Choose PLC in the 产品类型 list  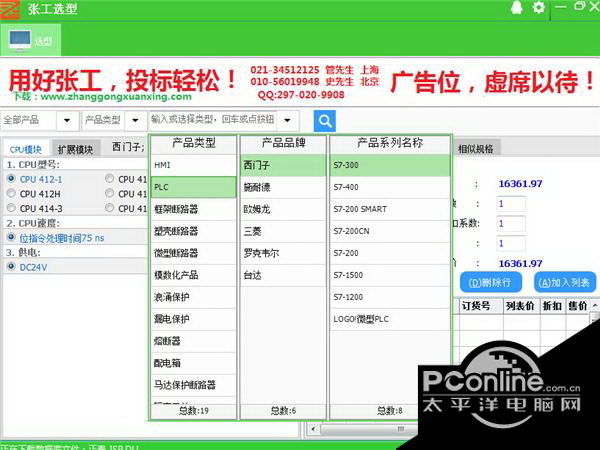tap(194, 187)
